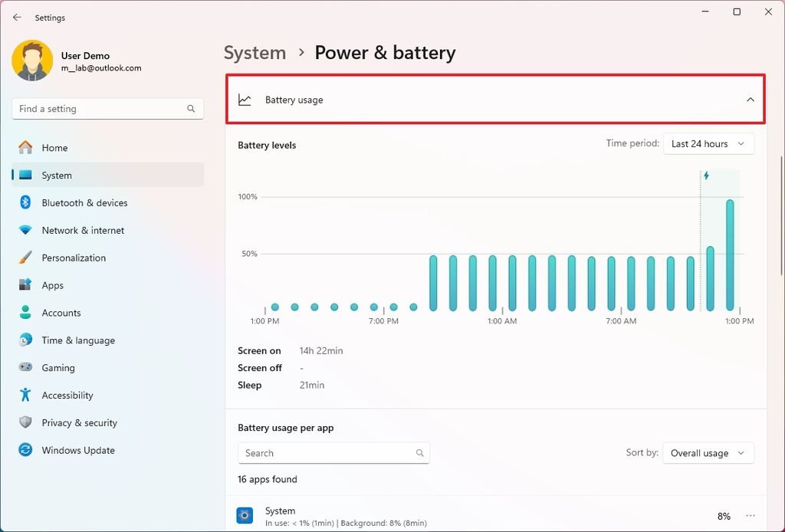Viewport: 785px width, 532px height.
Task: Go back using the back arrow
Action: click(x=16, y=17)
